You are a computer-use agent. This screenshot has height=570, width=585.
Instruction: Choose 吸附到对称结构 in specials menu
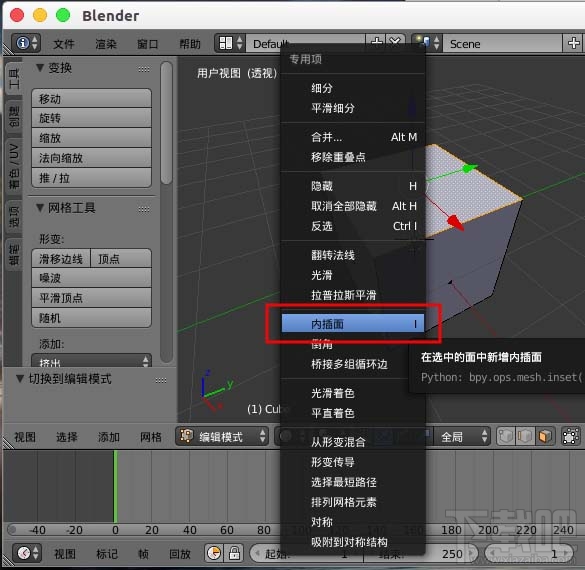[353, 542]
